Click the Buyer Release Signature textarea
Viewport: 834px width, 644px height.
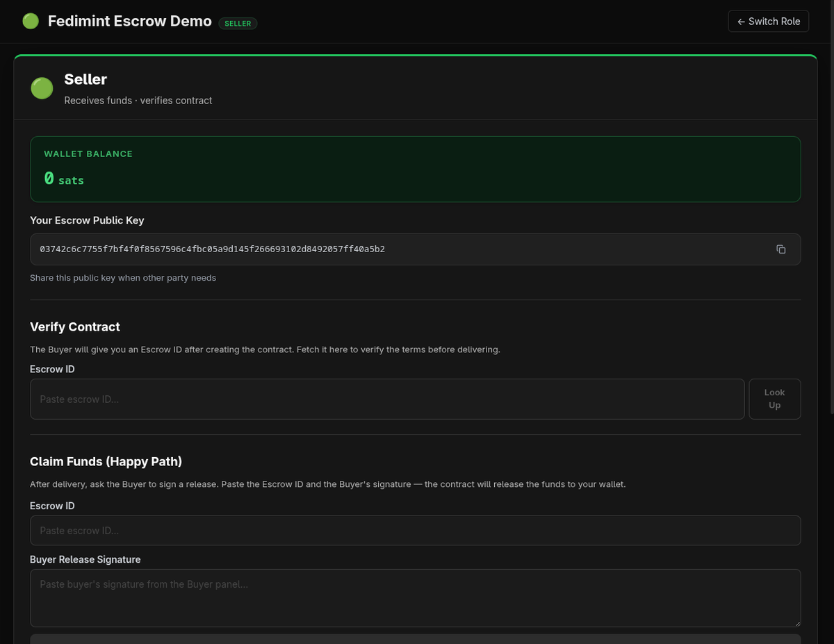416,598
